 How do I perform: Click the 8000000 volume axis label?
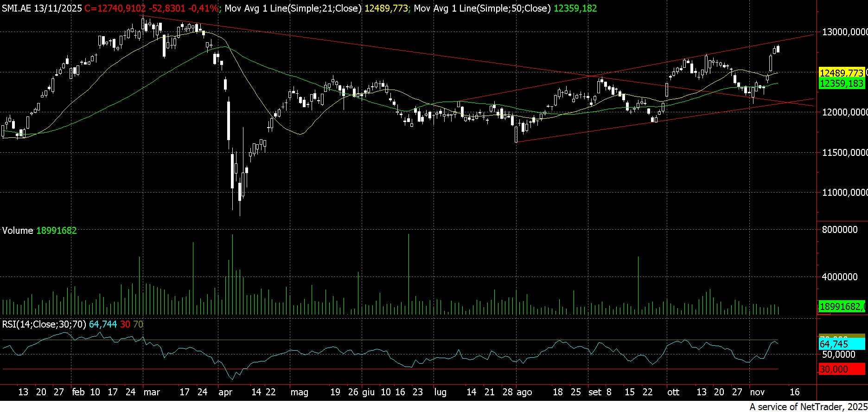839,230
